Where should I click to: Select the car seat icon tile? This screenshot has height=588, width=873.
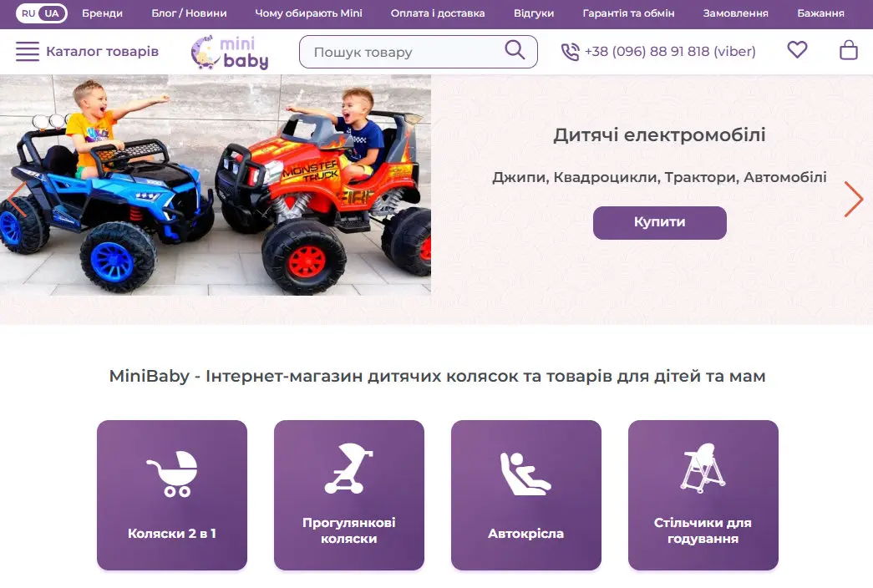point(526,495)
